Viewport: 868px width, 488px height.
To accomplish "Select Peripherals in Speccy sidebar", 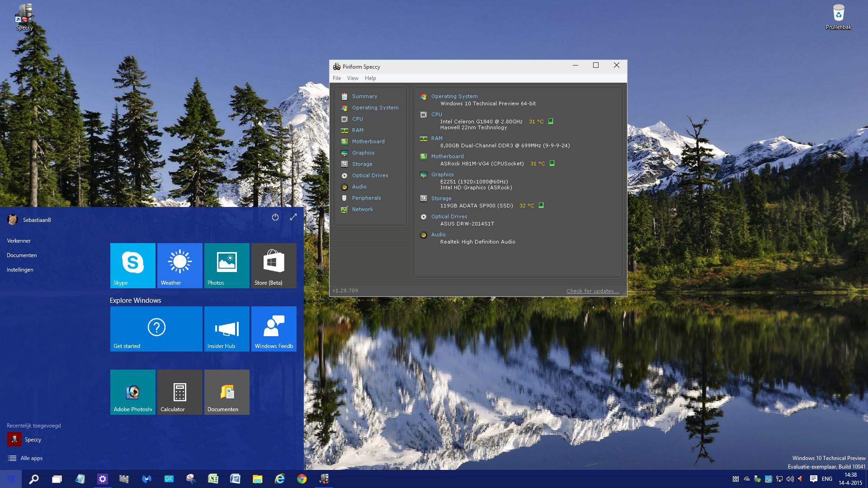I will [x=366, y=198].
